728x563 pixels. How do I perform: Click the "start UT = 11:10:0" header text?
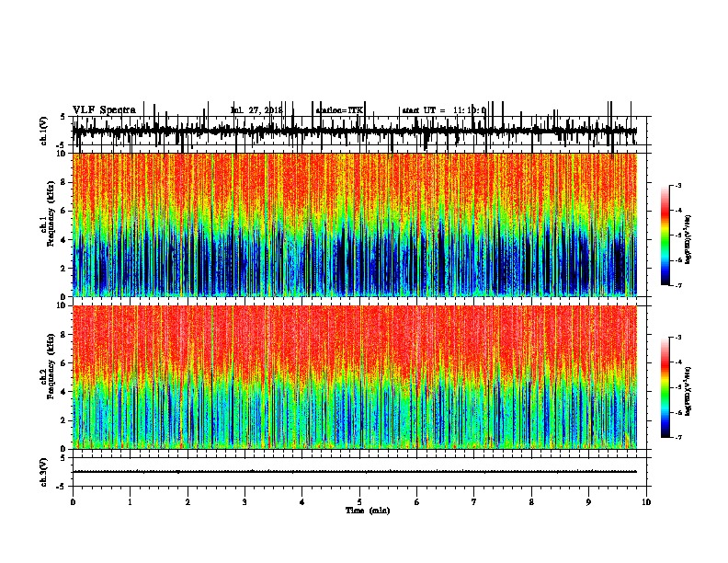tap(444, 110)
